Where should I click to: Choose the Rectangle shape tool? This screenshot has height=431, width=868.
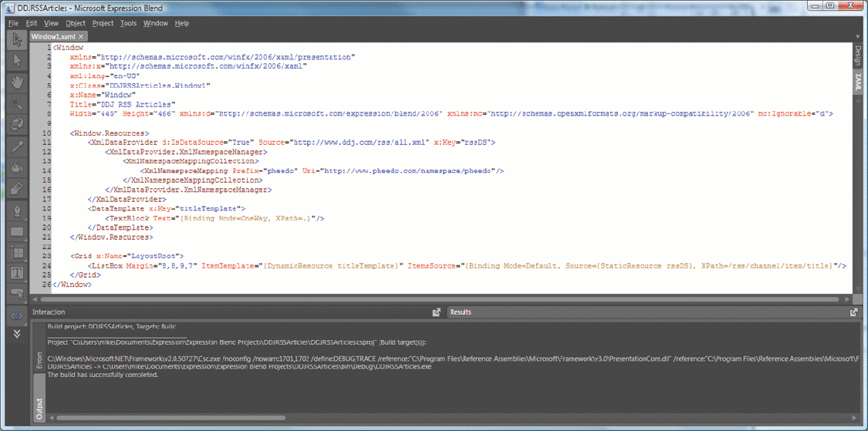coord(16,231)
